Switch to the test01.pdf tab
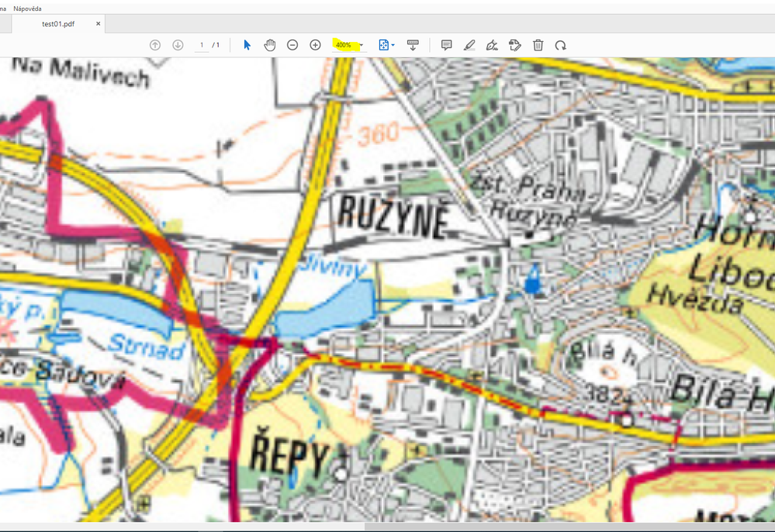 coord(58,24)
